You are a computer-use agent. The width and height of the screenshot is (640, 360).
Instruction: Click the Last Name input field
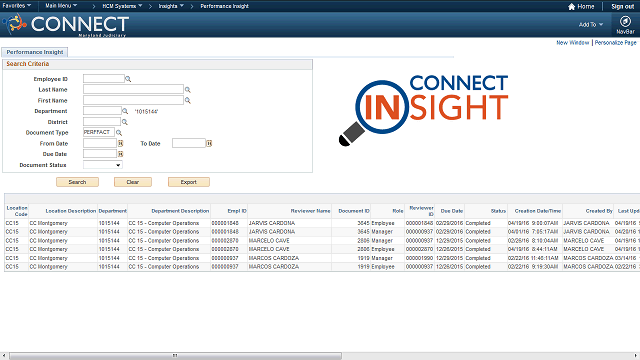tap(133, 89)
